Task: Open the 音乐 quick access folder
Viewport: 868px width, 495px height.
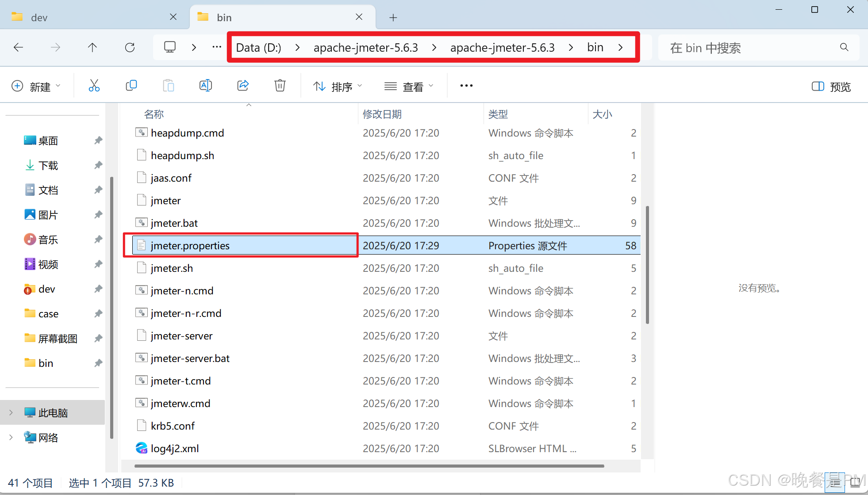Action: tap(48, 240)
